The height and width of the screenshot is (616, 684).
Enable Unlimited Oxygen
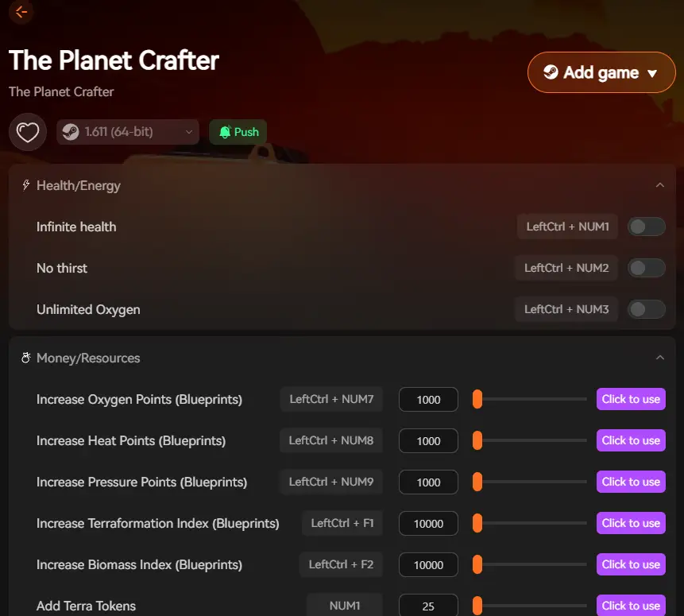point(646,309)
